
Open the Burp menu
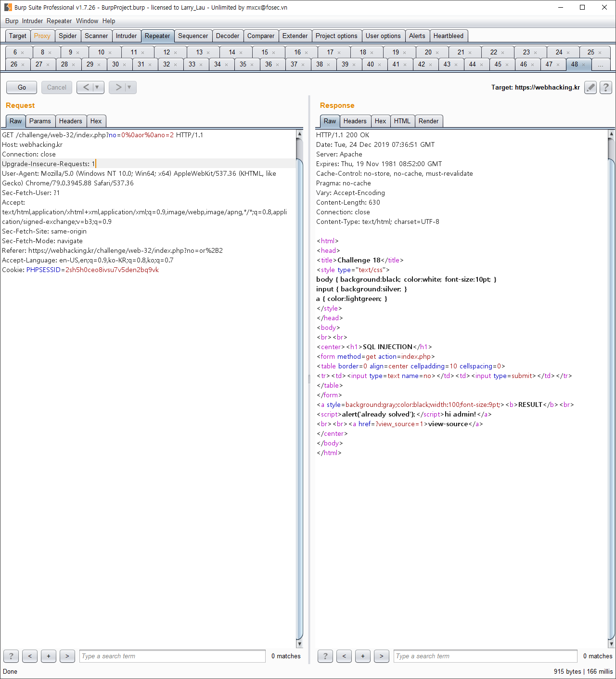(x=12, y=21)
